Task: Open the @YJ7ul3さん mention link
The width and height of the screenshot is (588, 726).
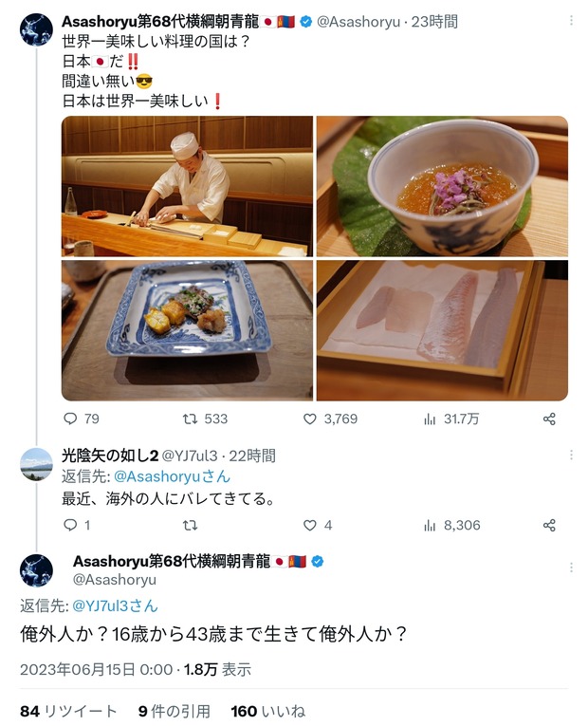Action: point(115,605)
